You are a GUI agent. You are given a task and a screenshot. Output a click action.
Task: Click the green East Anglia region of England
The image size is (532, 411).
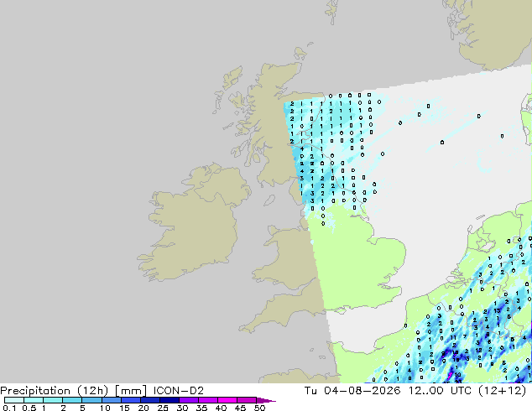click(x=387, y=254)
